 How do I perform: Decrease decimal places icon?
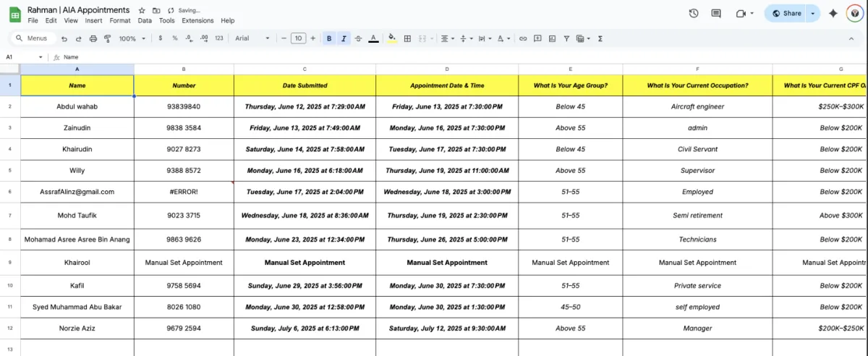[189, 38]
